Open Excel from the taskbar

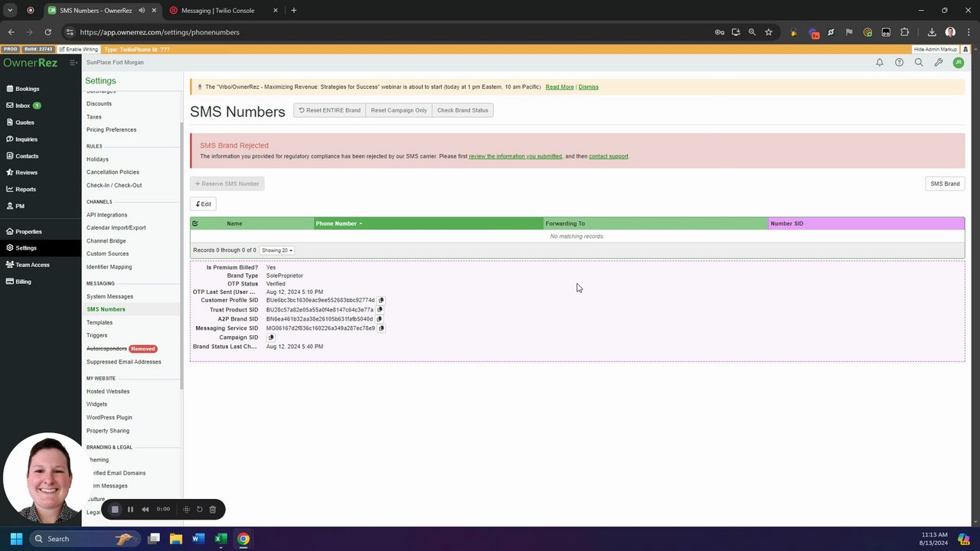(x=220, y=539)
